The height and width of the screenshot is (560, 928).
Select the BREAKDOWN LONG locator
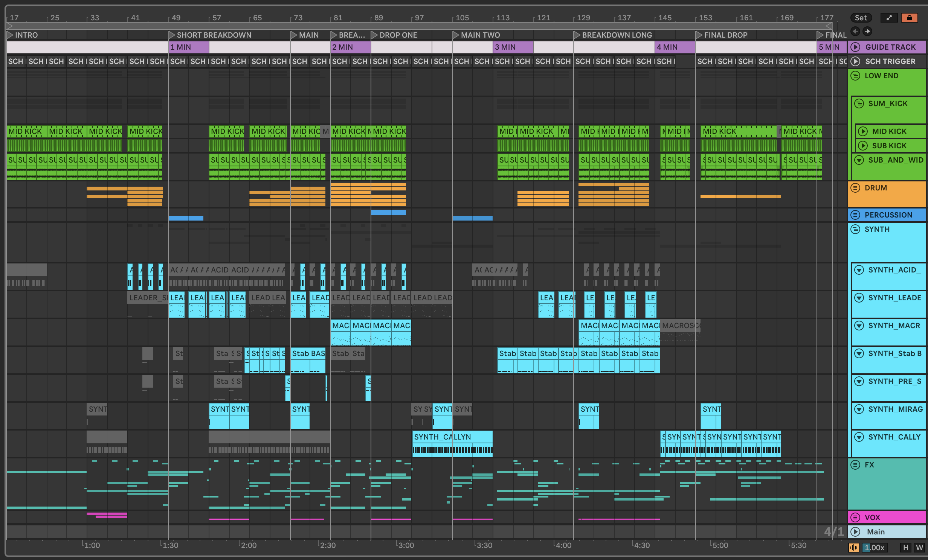[x=613, y=35]
